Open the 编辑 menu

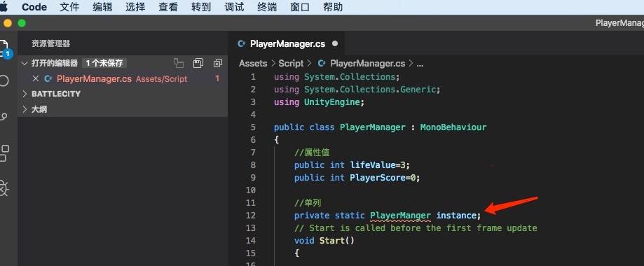coord(102,7)
